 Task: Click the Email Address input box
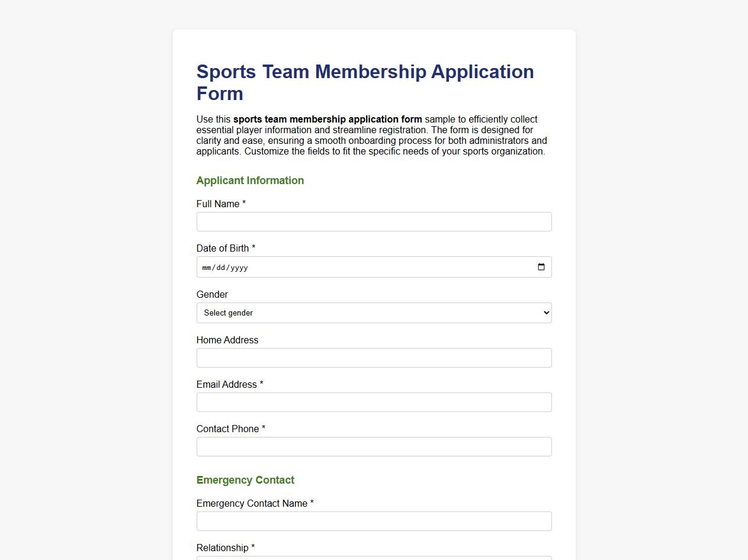click(374, 402)
